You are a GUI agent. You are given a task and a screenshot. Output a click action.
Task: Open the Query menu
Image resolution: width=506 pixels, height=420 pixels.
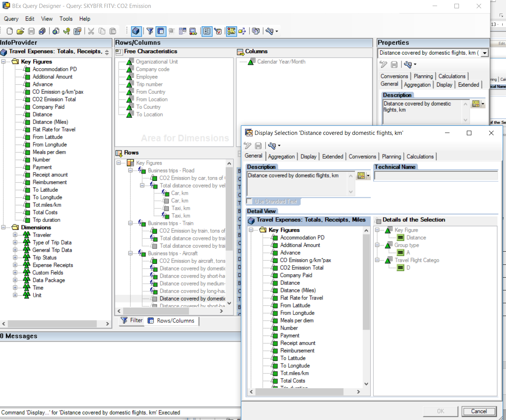click(11, 19)
